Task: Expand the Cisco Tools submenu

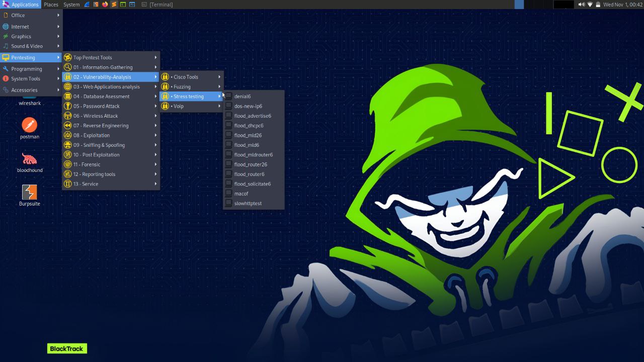Action: click(191, 77)
